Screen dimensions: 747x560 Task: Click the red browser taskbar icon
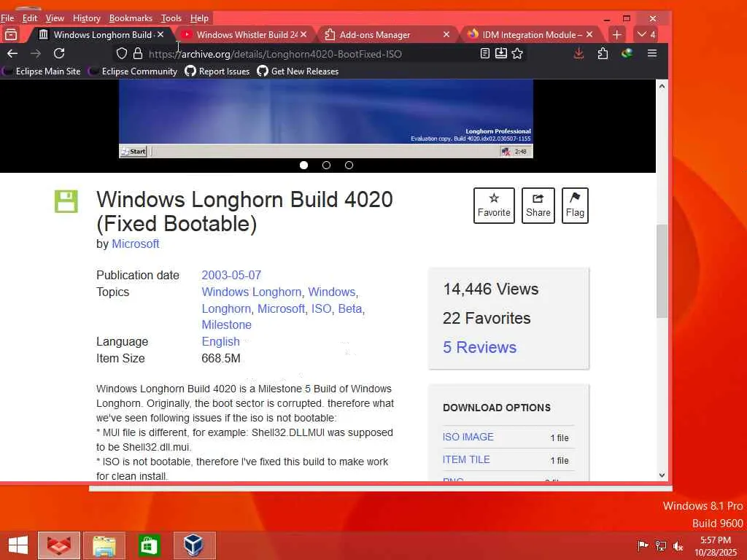click(x=59, y=545)
